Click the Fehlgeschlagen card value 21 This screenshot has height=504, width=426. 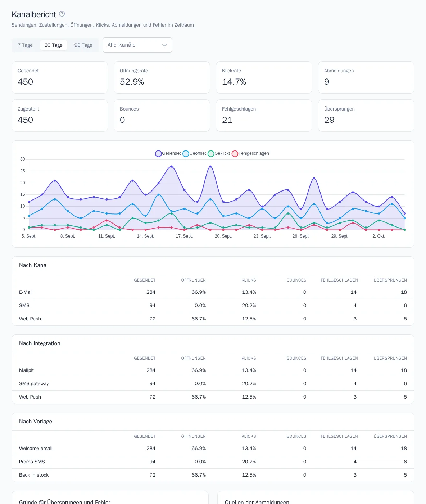pos(227,120)
